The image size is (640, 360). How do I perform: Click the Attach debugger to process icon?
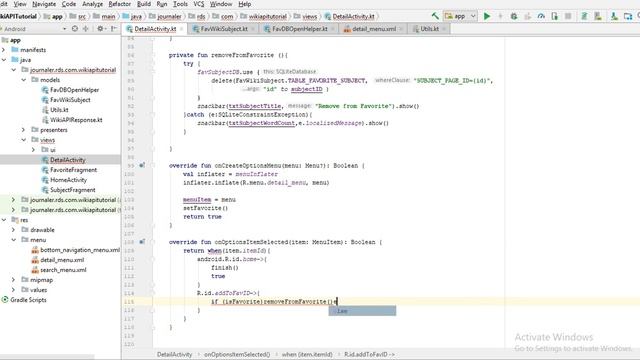click(x=555, y=16)
